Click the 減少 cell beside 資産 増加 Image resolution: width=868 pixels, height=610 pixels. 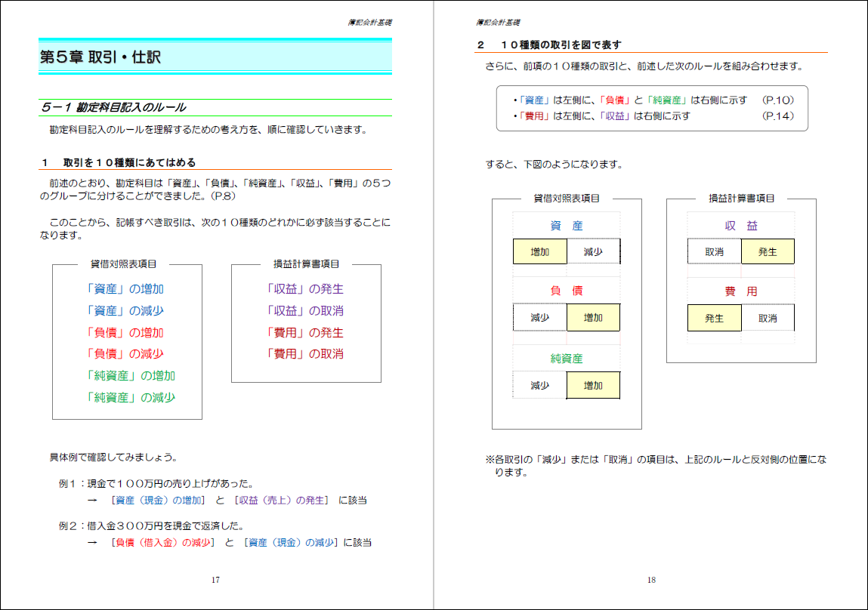tap(593, 251)
